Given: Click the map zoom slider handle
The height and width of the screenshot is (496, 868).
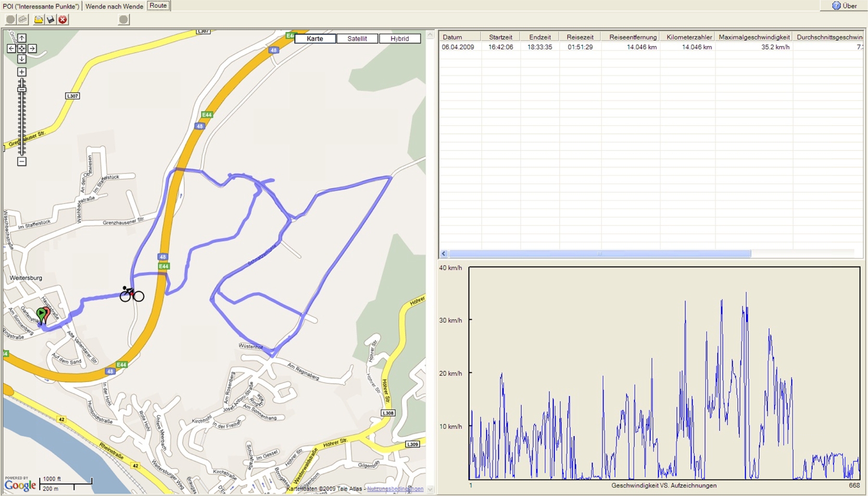Looking at the screenshot, I should coord(22,90).
